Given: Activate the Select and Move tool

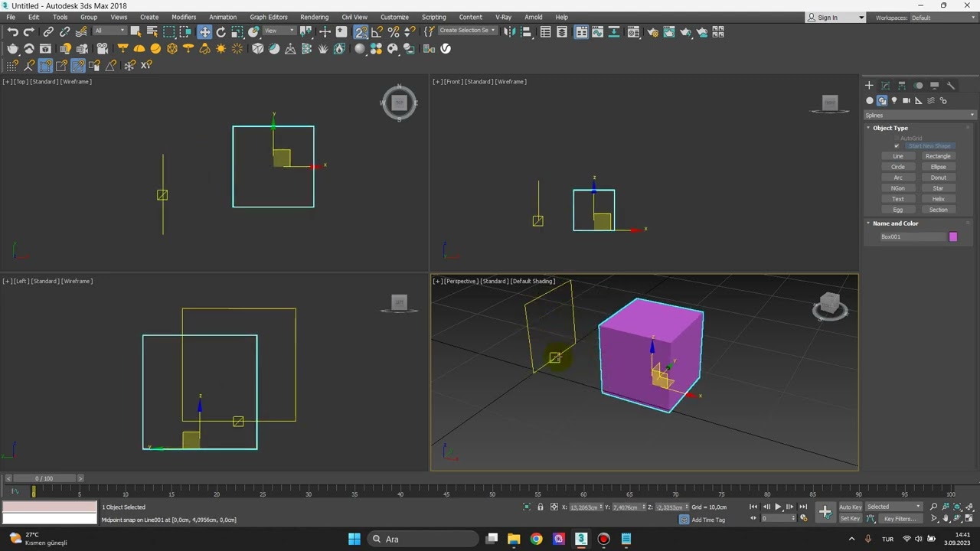Looking at the screenshot, I should 204,31.
